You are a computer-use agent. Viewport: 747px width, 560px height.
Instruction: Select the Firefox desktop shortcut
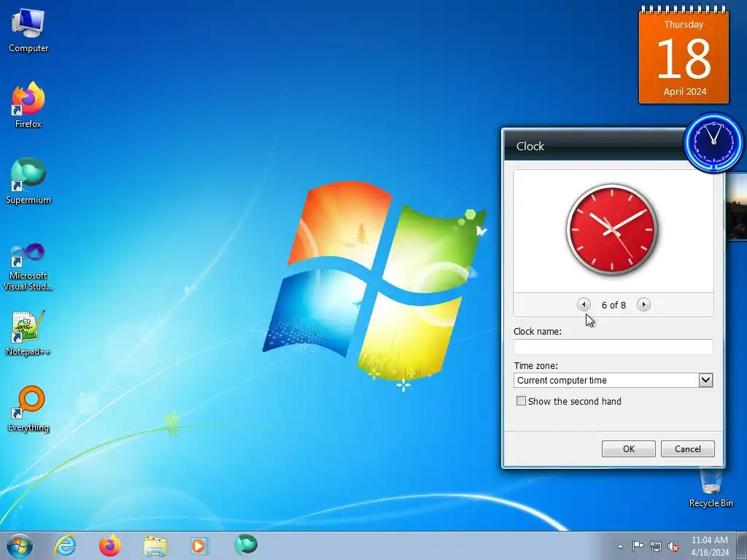[28, 104]
